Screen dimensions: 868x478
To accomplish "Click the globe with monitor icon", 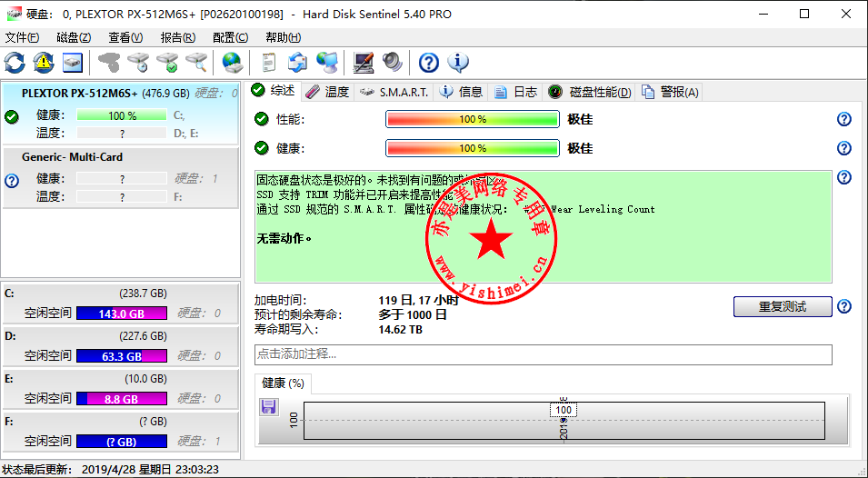I will 326,63.
